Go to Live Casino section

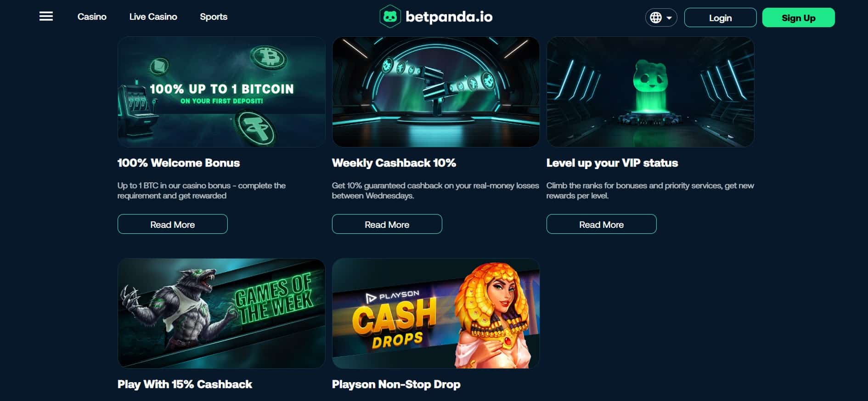(153, 17)
